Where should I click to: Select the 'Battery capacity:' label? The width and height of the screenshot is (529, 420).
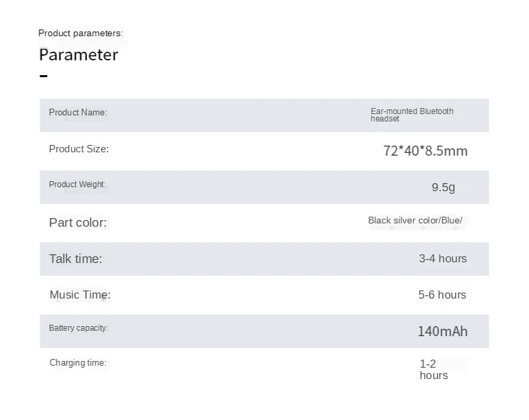(78, 328)
